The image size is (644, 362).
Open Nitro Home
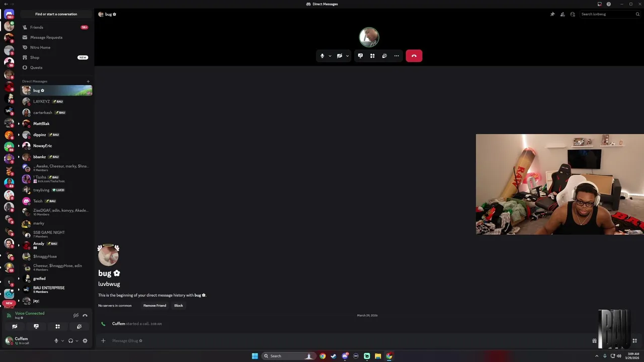pyautogui.click(x=56, y=47)
